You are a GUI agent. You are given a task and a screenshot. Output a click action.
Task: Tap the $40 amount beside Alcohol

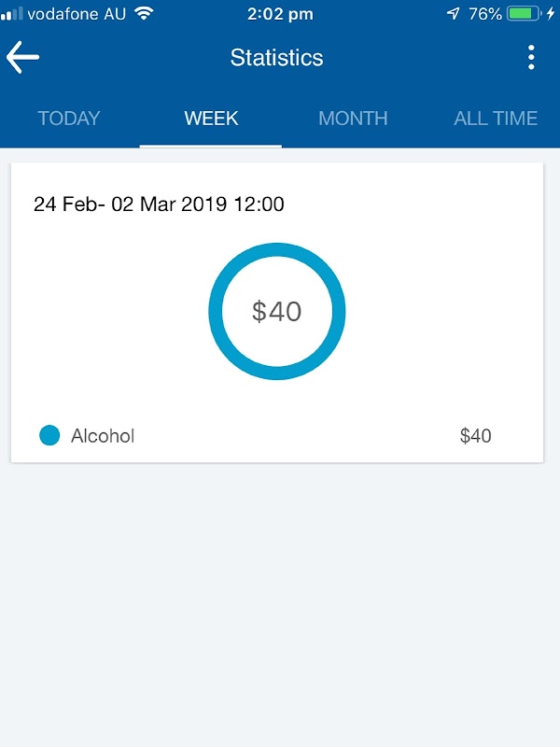click(x=475, y=435)
